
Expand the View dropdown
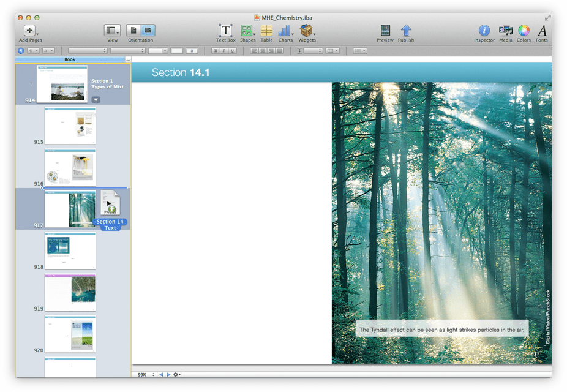coord(112,31)
